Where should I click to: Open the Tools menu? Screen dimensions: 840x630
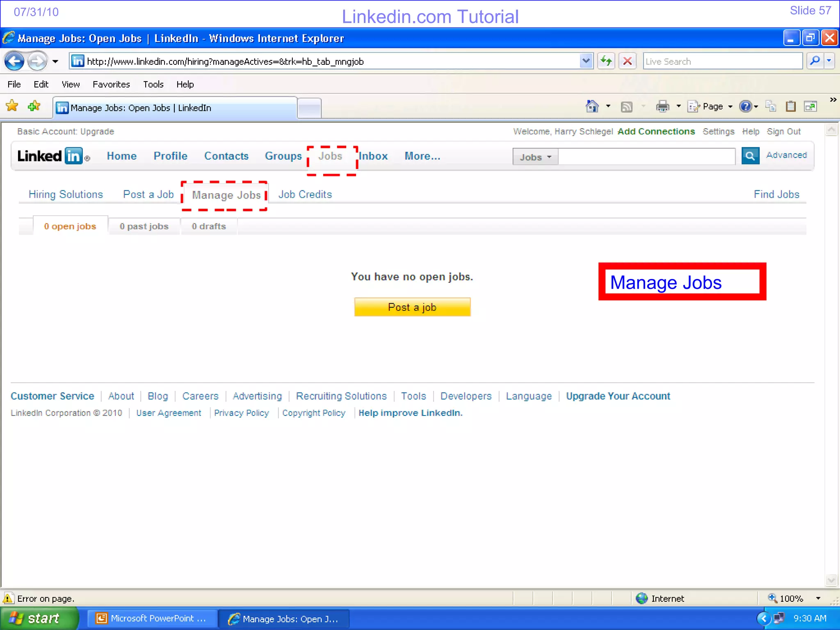pyautogui.click(x=153, y=84)
